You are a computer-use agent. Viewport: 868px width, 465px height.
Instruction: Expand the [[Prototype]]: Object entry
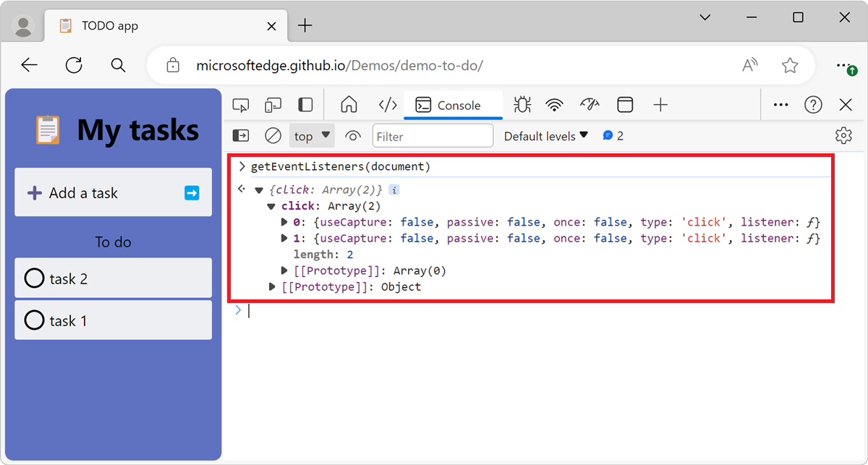tap(273, 286)
